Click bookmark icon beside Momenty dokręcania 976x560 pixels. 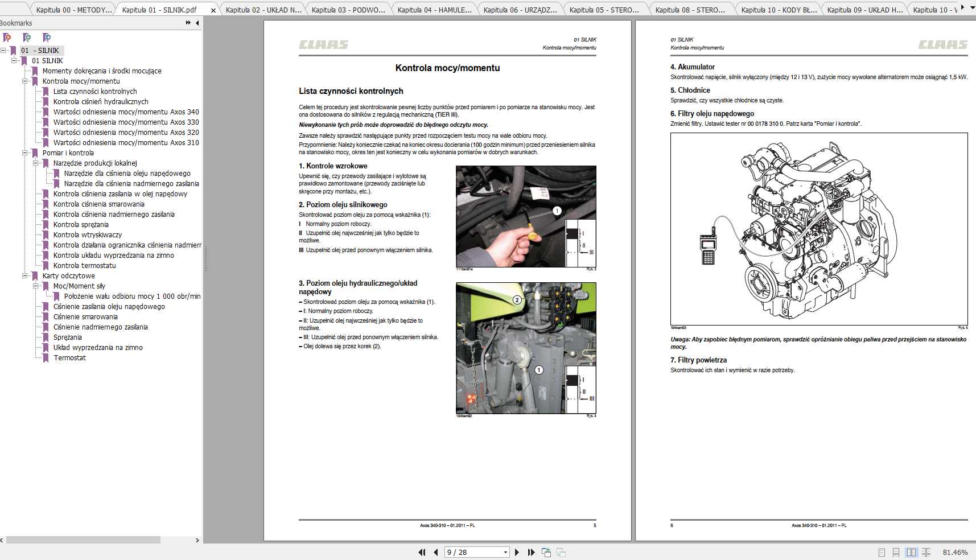tap(35, 71)
